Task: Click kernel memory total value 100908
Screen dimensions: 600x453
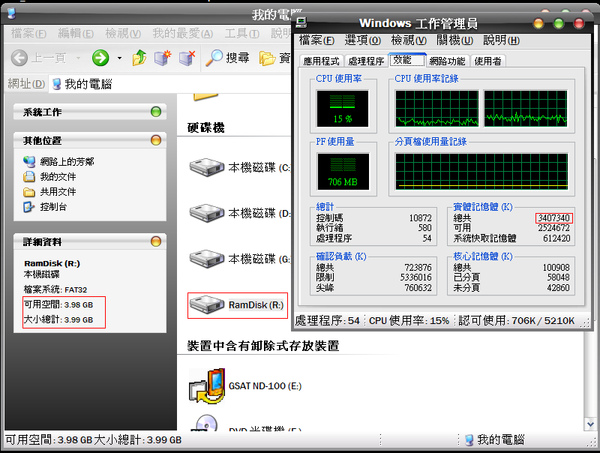Action: pyautogui.click(x=556, y=267)
